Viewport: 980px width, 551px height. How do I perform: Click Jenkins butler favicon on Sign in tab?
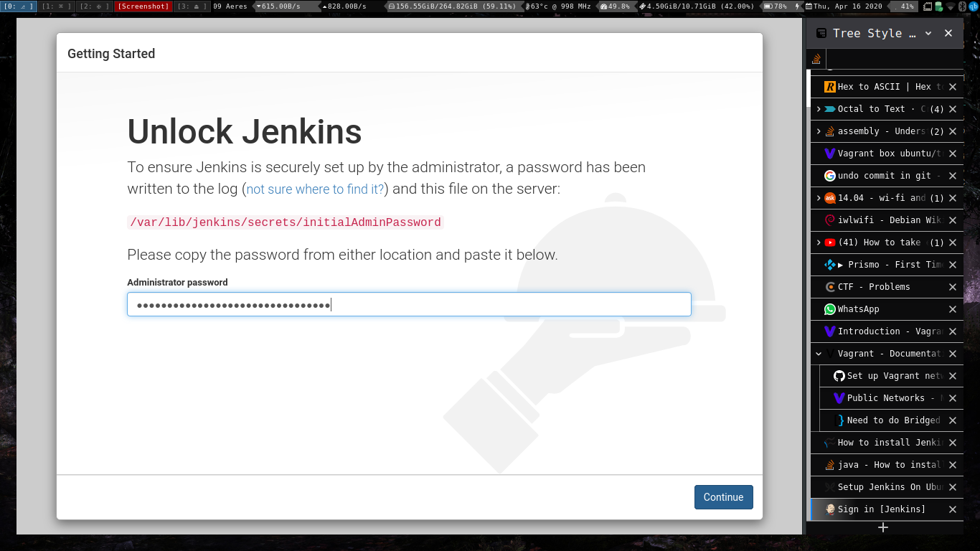click(x=830, y=509)
